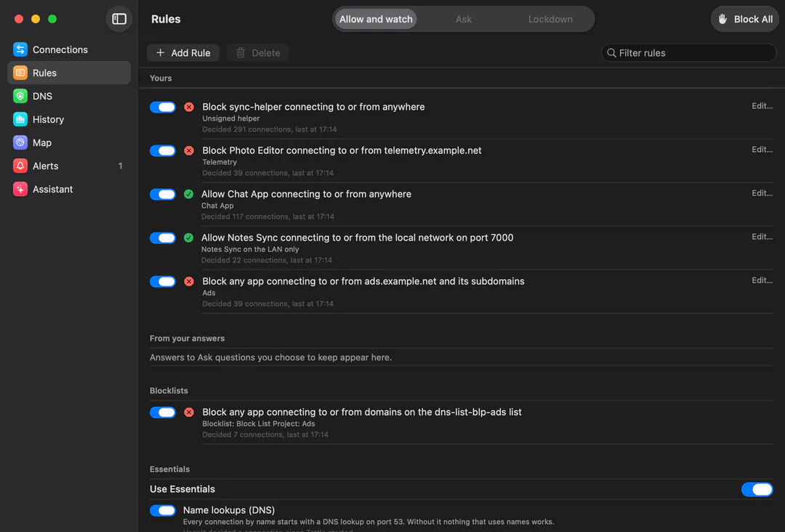Switch to Lockdown mode
The image size is (785, 532).
point(550,19)
